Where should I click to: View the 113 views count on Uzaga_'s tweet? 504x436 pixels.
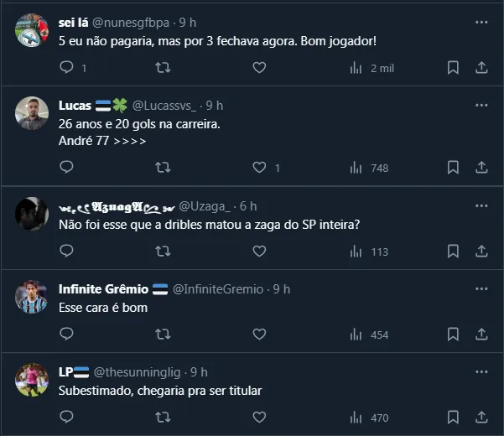click(372, 251)
